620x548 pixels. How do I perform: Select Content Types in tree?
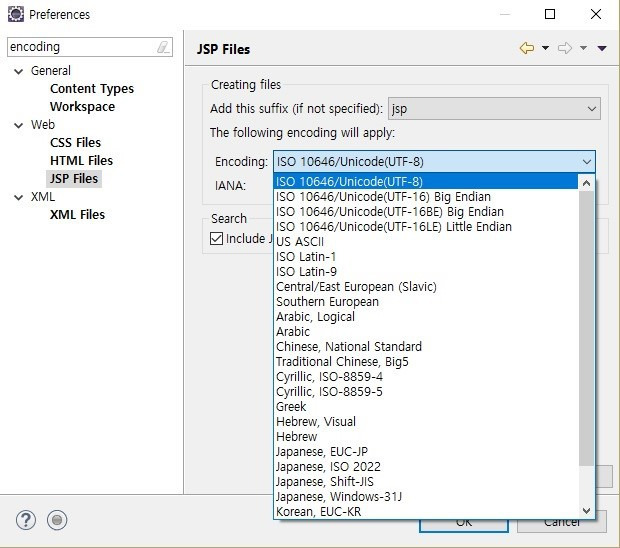click(92, 89)
